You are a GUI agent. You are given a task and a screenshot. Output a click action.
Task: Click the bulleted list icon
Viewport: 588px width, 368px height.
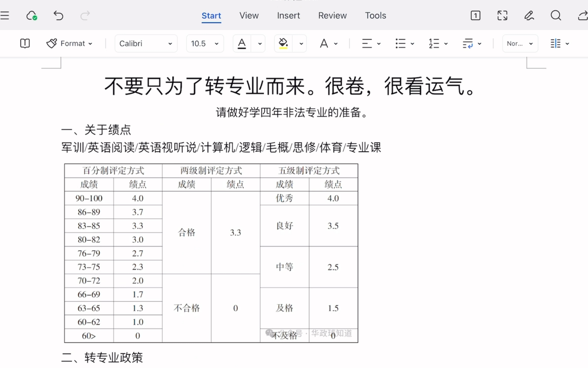400,43
